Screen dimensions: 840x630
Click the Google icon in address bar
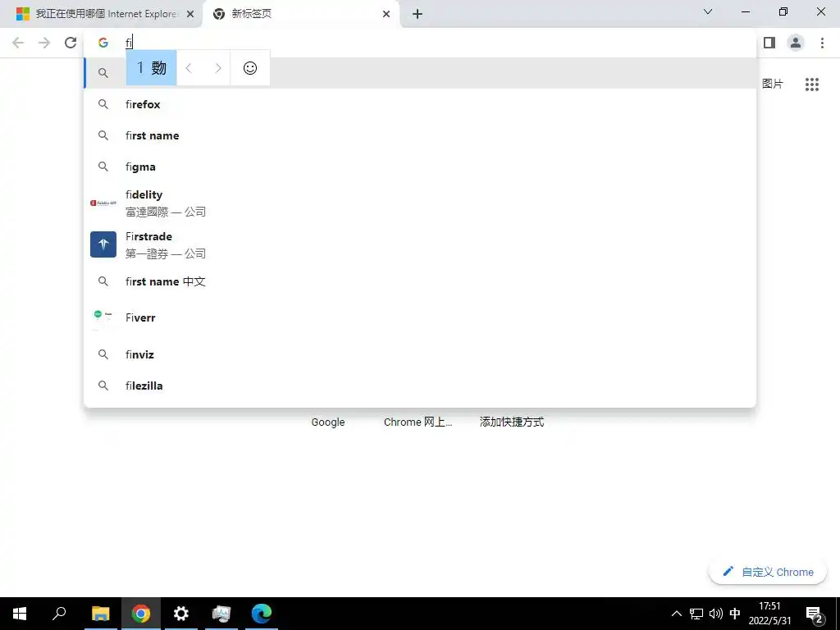pos(103,43)
